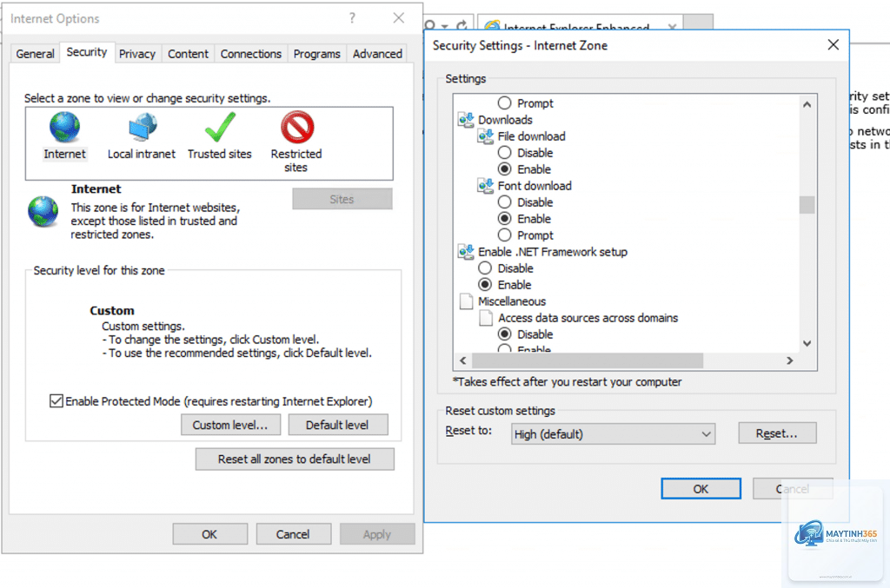Click the Default level button
890x588 pixels.
click(338, 425)
